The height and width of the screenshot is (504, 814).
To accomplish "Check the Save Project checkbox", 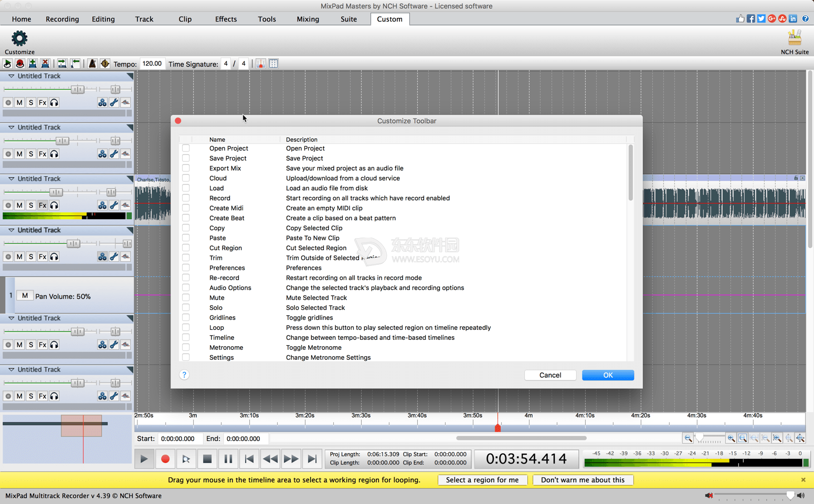I will tap(186, 158).
